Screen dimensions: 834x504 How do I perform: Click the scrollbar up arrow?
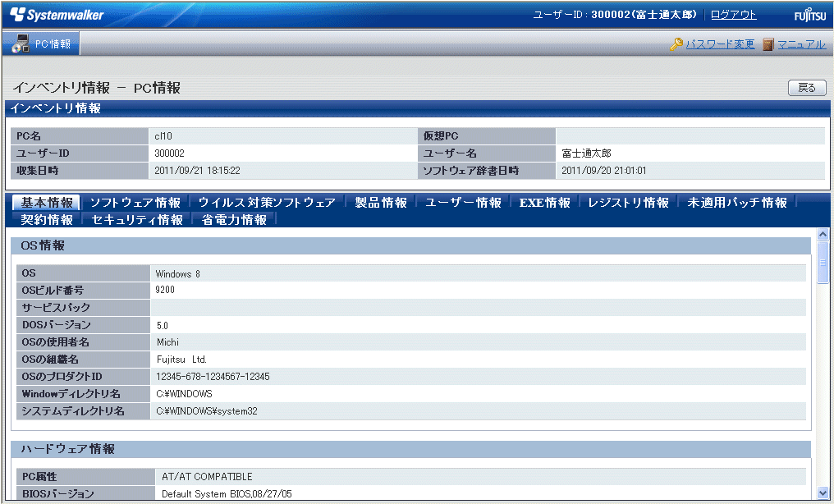[x=823, y=235]
